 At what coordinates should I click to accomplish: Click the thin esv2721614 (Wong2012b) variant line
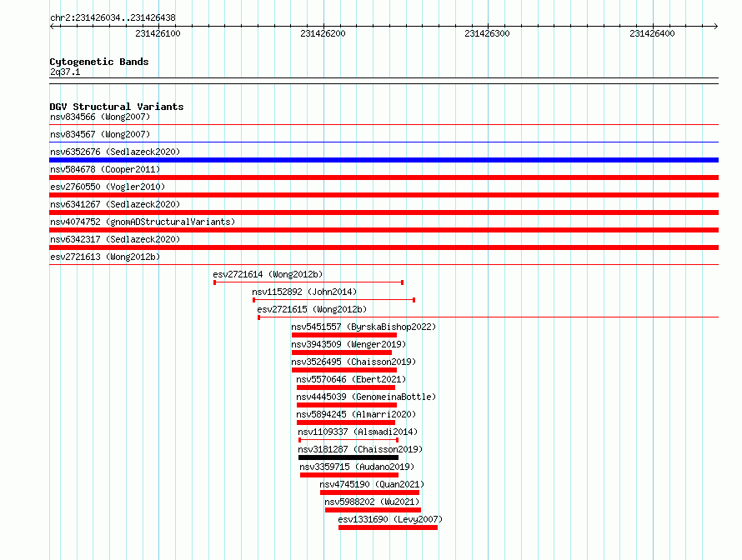click(x=308, y=282)
